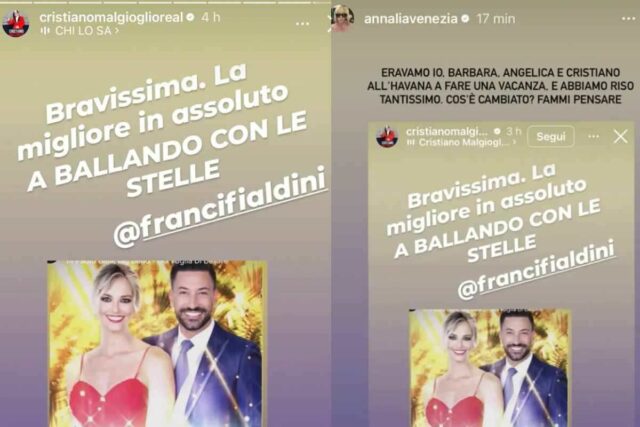Expand the CHI LO SA music chevron

pos(117,31)
